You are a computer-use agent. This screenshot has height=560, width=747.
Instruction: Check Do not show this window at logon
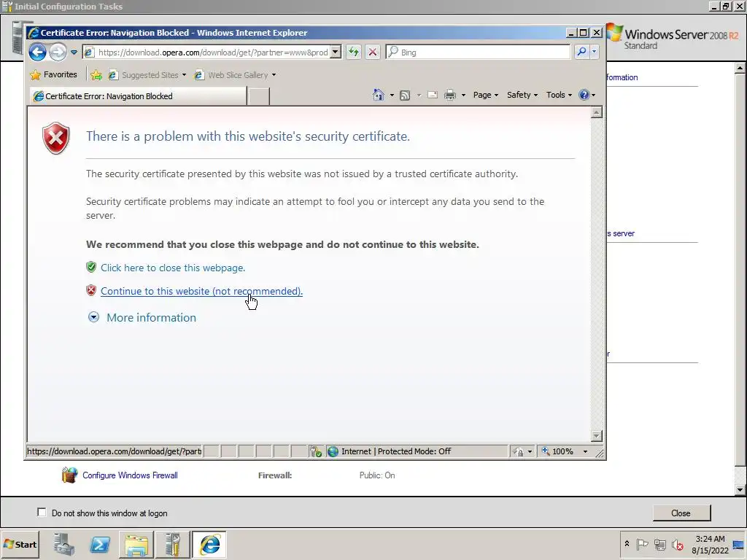click(42, 513)
